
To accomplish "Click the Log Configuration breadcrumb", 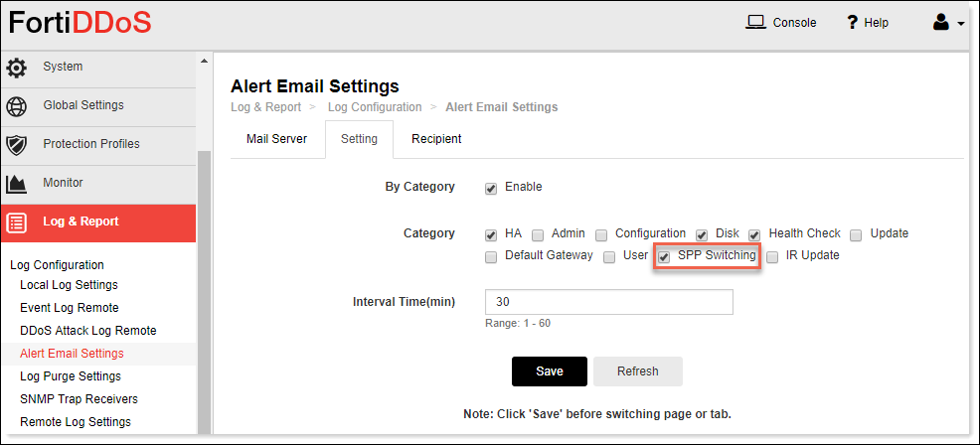I will pyautogui.click(x=375, y=107).
